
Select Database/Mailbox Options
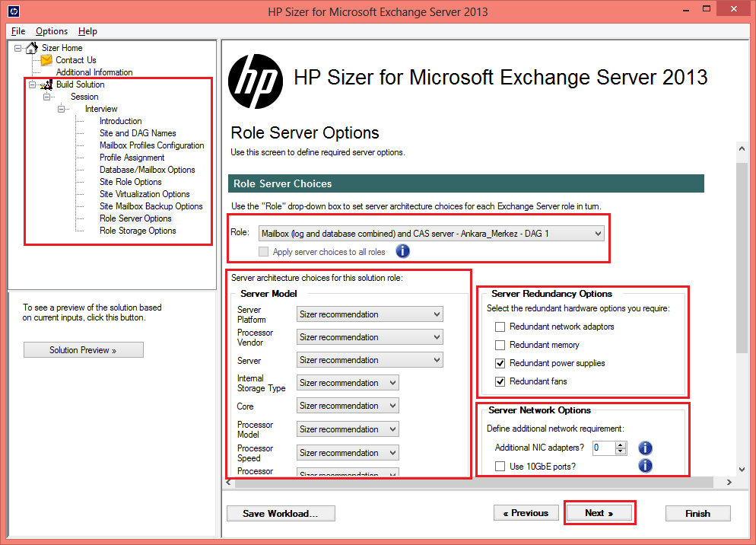tap(148, 170)
